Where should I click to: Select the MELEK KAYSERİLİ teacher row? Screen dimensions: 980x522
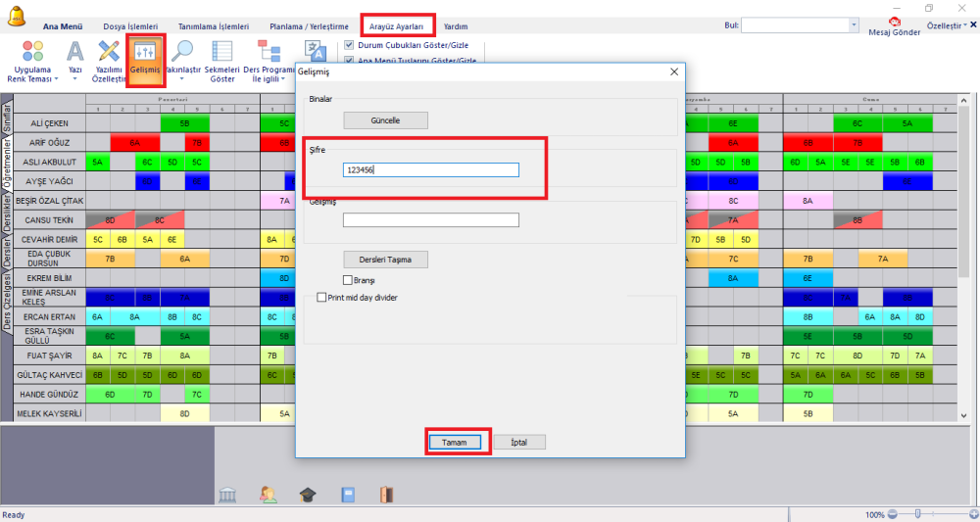[49, 413]
